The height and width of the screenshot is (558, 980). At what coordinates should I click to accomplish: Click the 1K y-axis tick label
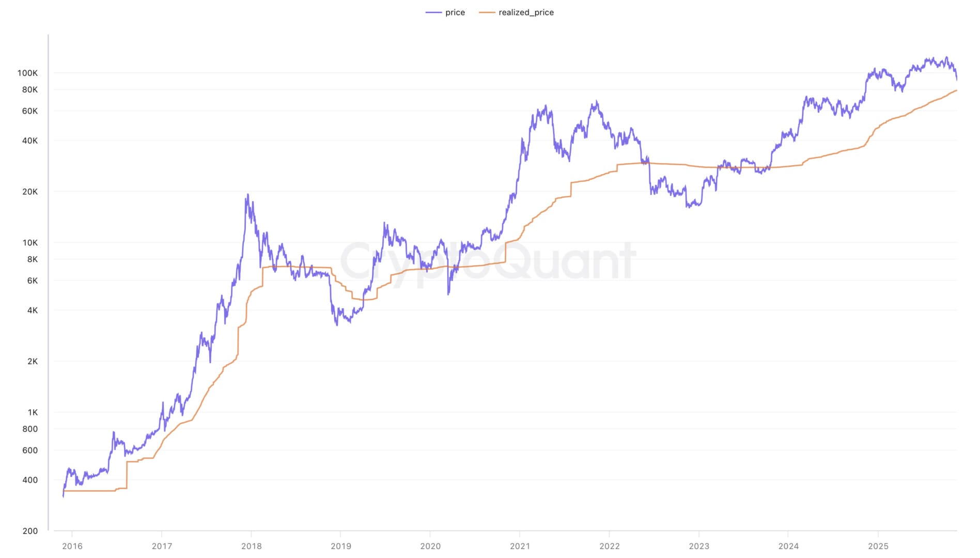(x=33, y=412)
